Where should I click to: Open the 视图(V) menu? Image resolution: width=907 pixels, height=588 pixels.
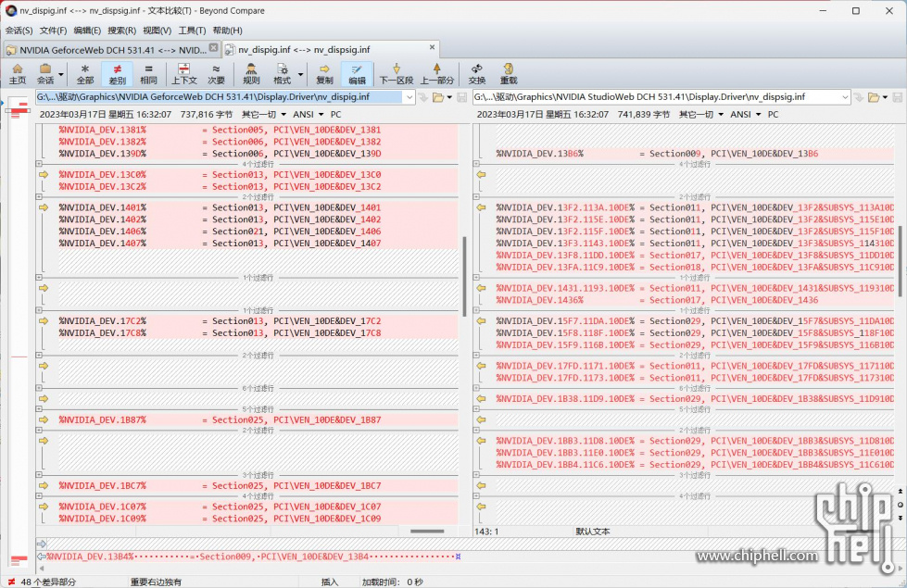[x=157, y=30]
